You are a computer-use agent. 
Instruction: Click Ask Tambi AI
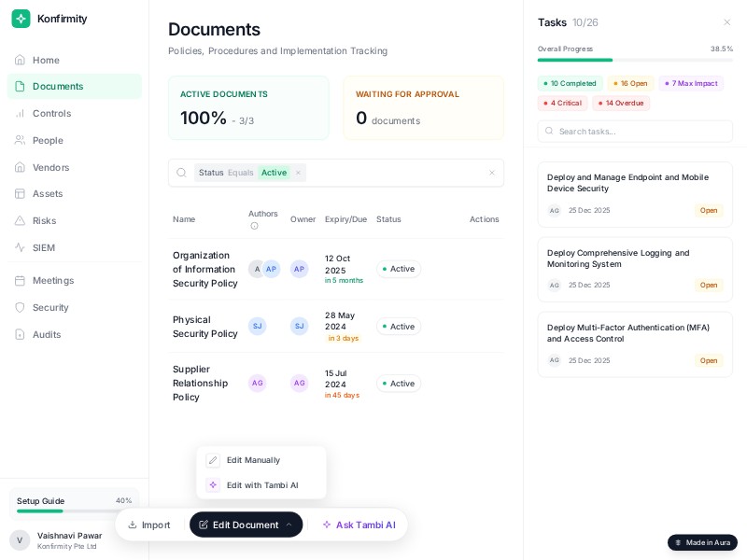click(x=359, y=525)
